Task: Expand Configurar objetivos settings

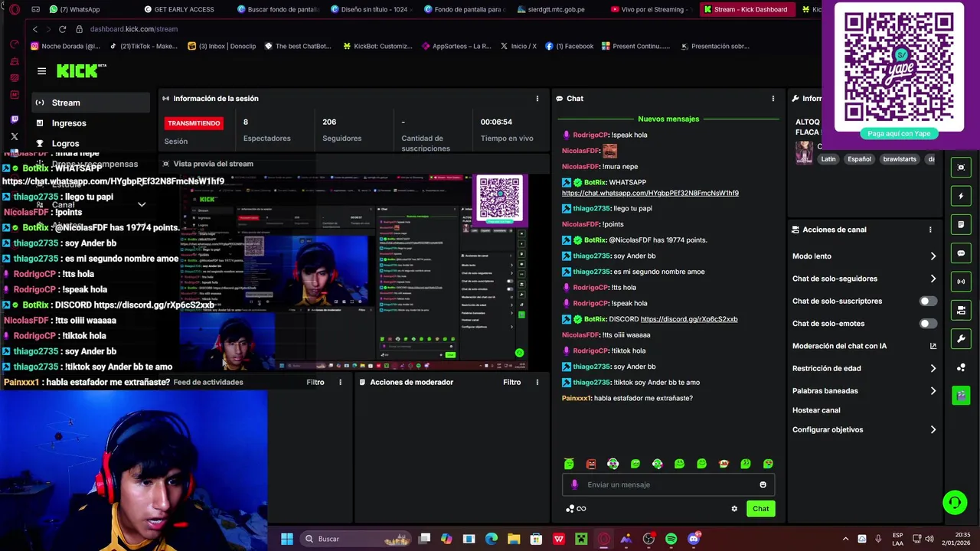Action: pyautogui.click(x=933, y=430)
